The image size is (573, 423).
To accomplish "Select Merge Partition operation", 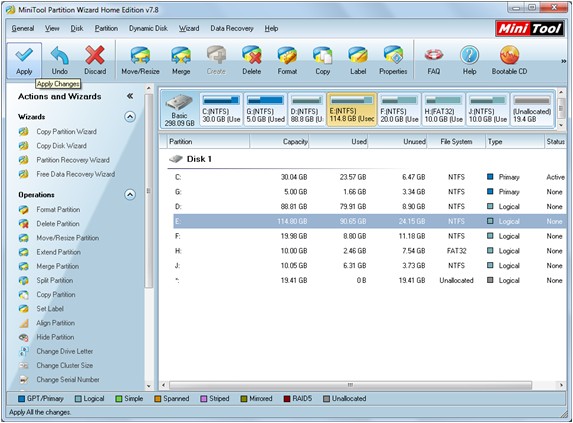I will tap(57, 266).
